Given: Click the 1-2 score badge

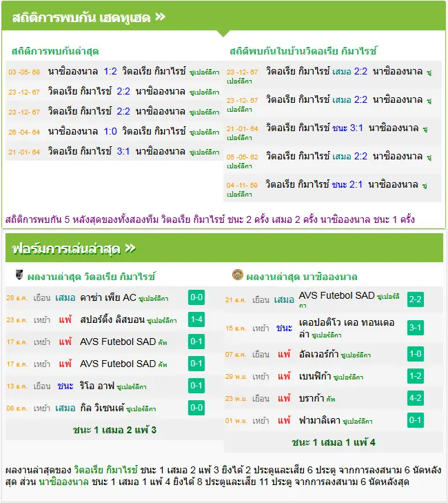Looking at the screenshot, I should coord(416,376).
